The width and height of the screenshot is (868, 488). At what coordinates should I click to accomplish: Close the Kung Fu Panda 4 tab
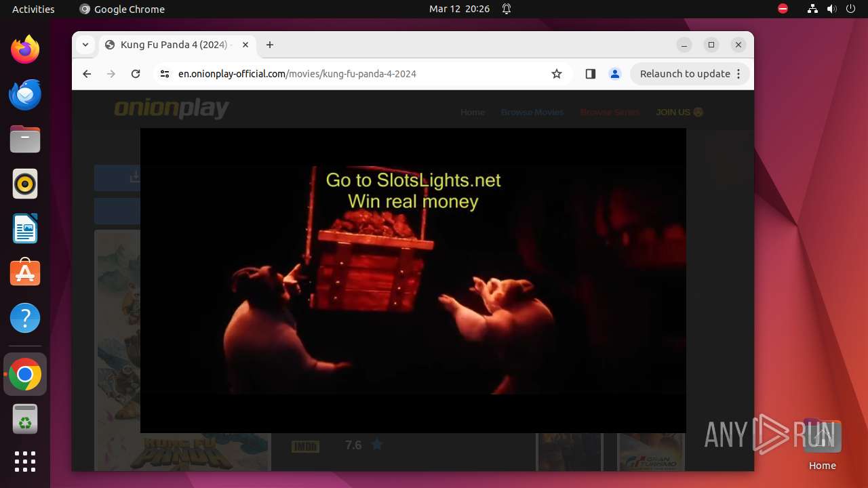(x=245, y=45)
